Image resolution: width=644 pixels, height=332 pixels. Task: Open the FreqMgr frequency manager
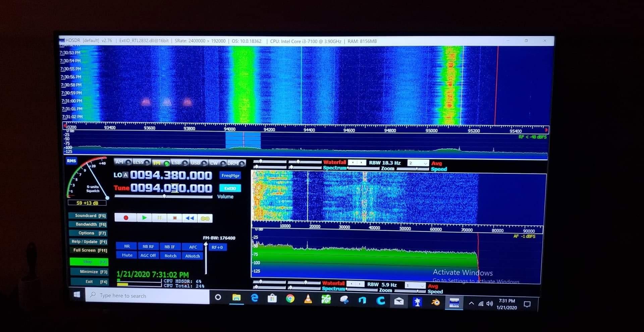pos(230,175)
